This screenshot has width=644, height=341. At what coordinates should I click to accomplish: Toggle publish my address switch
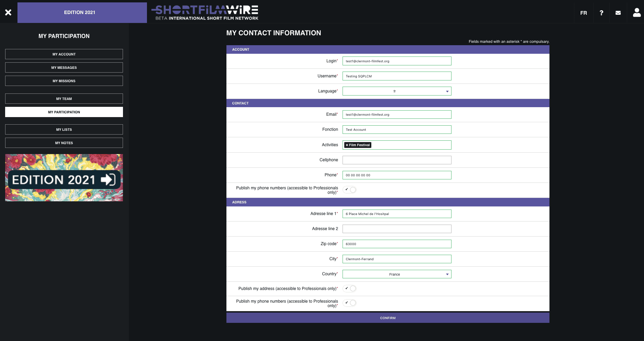(349, 289)
